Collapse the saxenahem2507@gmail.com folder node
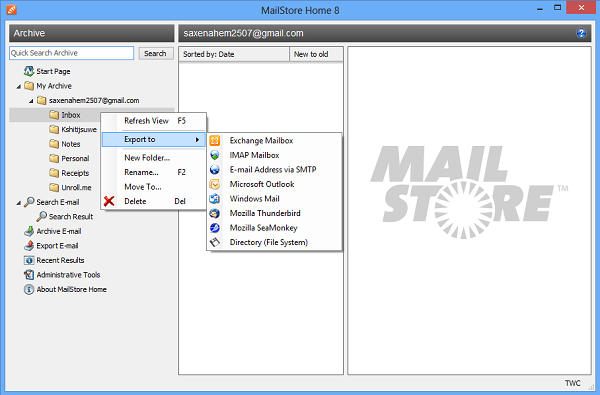The height and width of the screenshot is (395, 600). pos(31,101)
